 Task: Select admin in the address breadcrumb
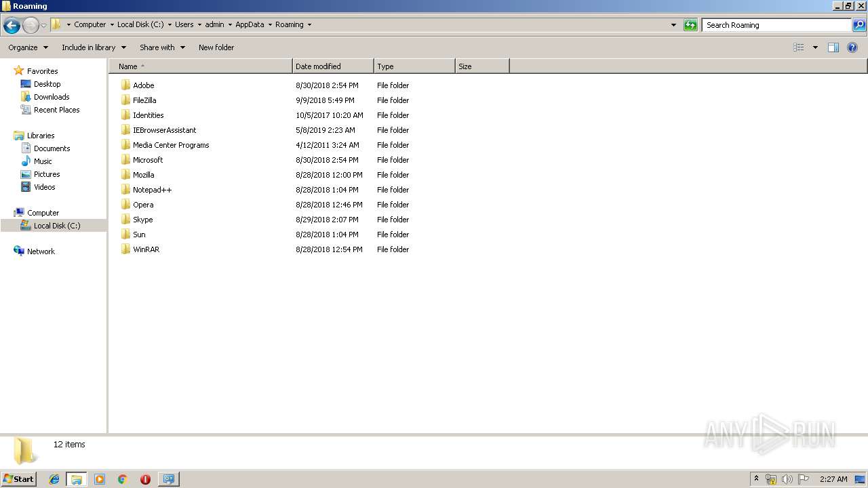(214, 24)
